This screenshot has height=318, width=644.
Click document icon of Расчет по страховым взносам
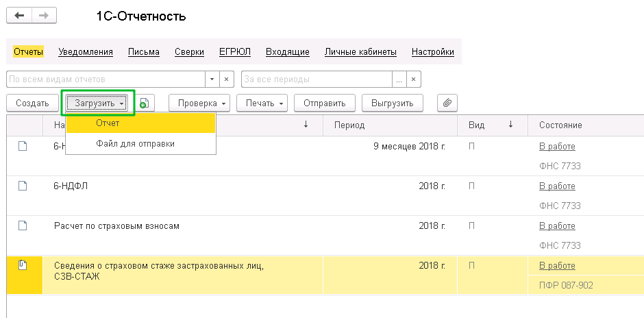coord(23,226)
